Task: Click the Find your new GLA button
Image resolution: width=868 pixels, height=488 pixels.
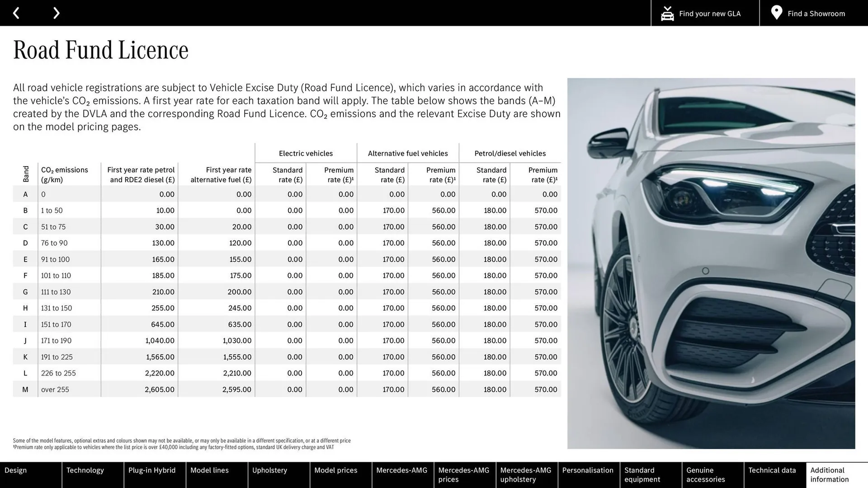Action: [705, 13]
